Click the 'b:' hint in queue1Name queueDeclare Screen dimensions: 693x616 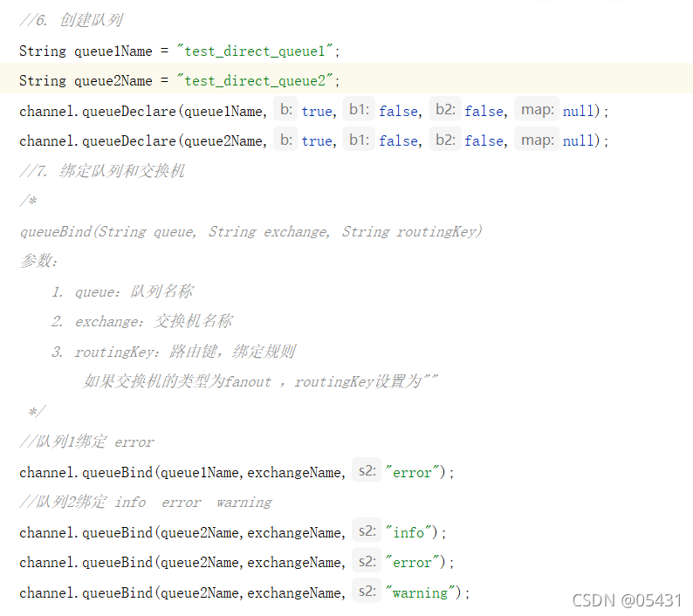click(x=285, y=109)
